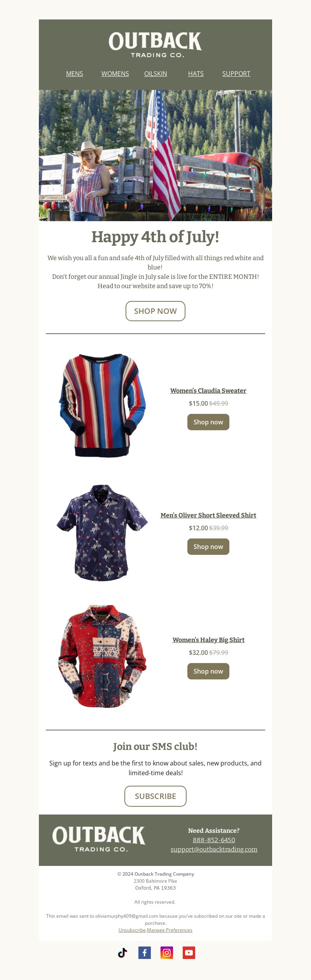Shop now for the Men's Oliver Shirt
This screenshot has height=980, width=311.
coord(208,547)
